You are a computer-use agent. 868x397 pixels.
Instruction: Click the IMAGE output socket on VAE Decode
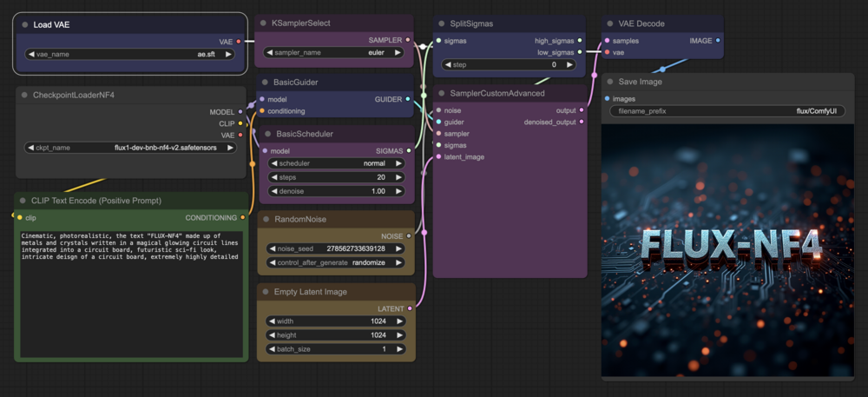(718, 41)
